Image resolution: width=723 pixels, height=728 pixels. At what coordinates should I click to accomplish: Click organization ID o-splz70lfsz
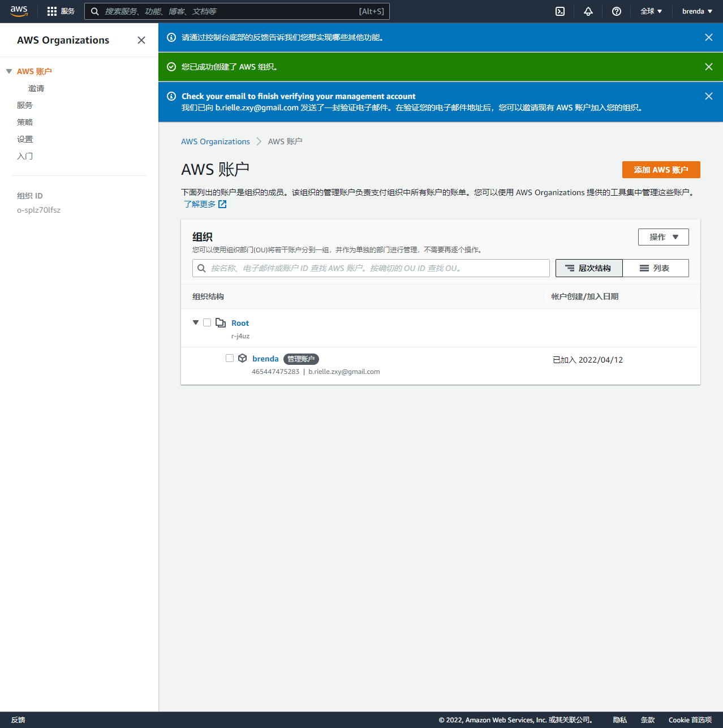[x=38, y=210]
